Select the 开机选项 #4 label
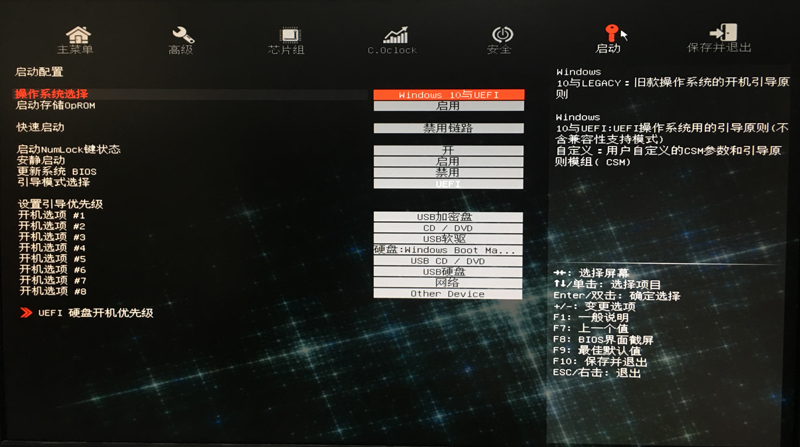Viewport: 800px width, 447px height. pyautogui.click(x=52, y=248)
